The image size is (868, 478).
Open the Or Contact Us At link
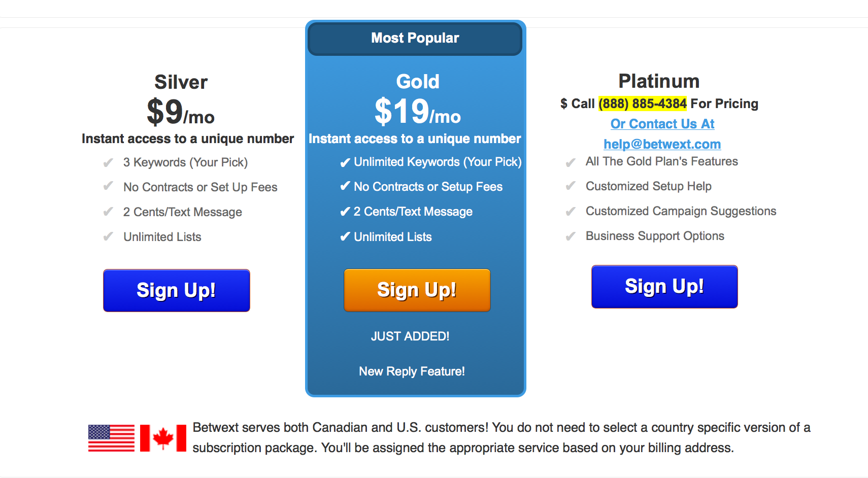[x=662, y=124]
